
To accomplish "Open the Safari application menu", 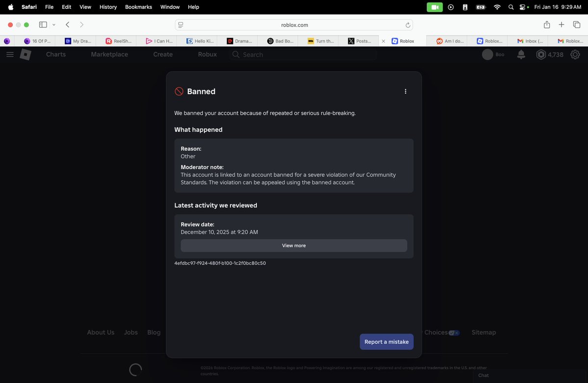I will tap(29, 7).
